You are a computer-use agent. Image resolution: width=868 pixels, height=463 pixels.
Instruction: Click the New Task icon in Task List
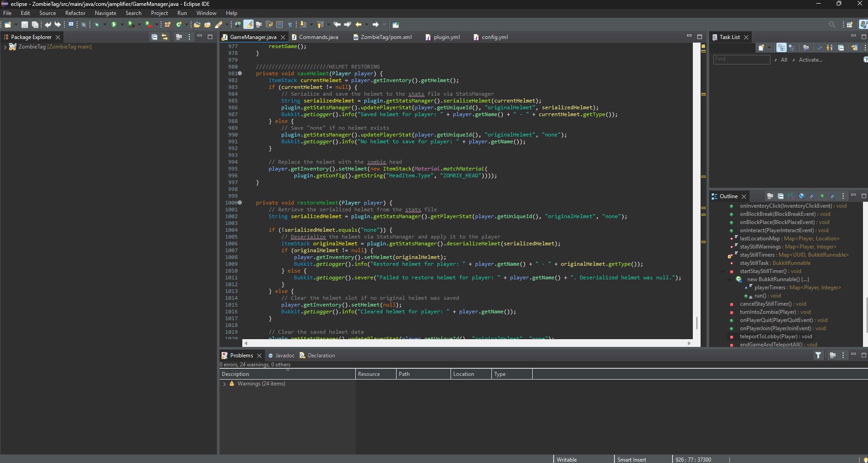[761, 48]
